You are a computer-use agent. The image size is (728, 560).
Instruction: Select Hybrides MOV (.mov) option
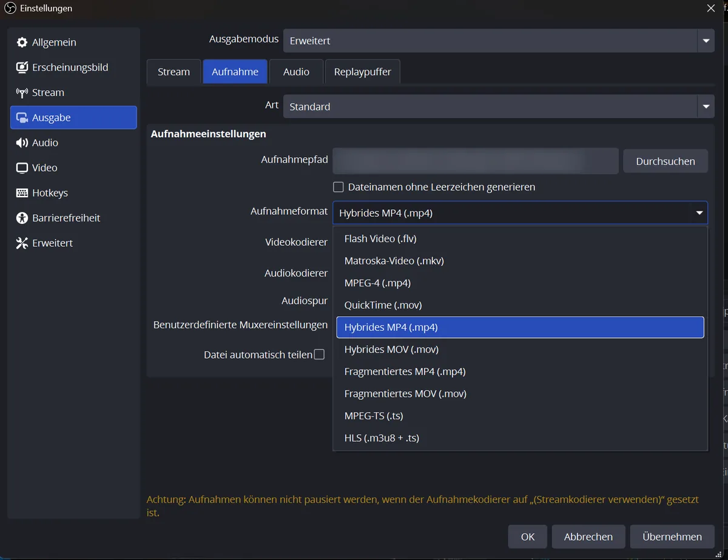click(x=520, y=349)
